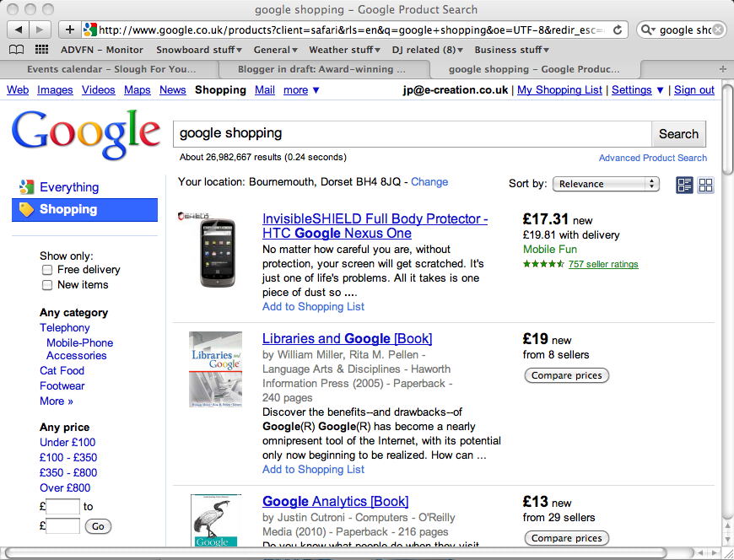The image size is (734, 560).
Task: Tick the New items checkbox
Action: (x=47, y=285)
